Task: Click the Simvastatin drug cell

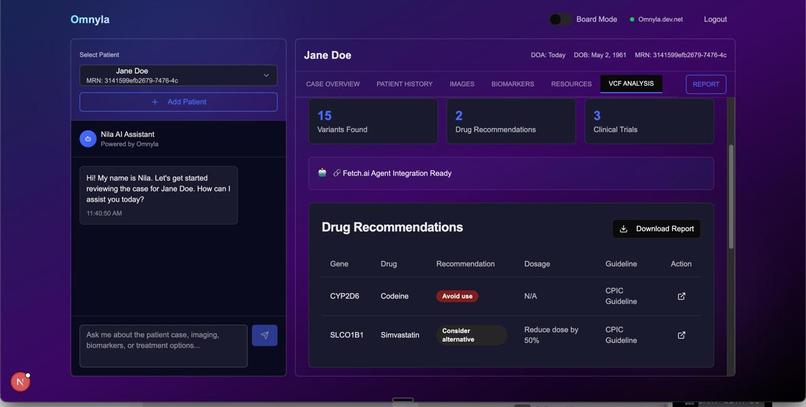Action: click(x=400, y=335)
